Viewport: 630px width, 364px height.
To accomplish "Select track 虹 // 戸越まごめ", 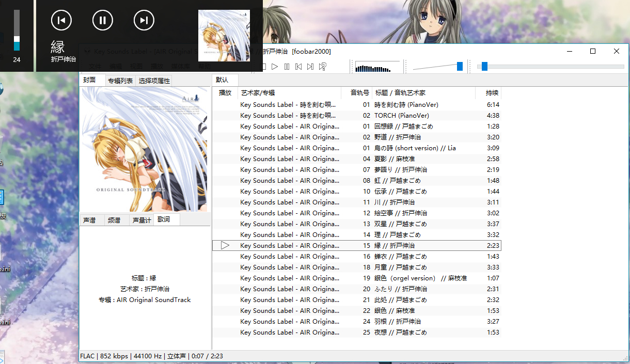I will click(357, 181).
